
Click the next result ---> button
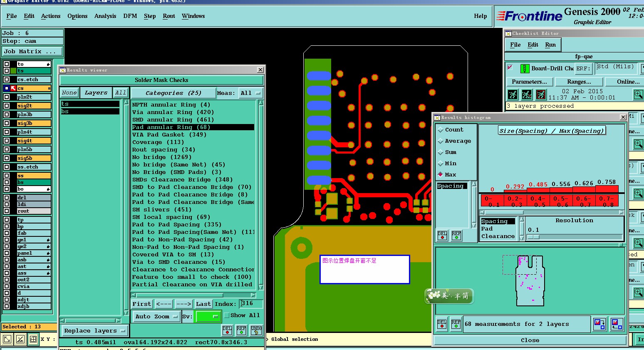183,304
